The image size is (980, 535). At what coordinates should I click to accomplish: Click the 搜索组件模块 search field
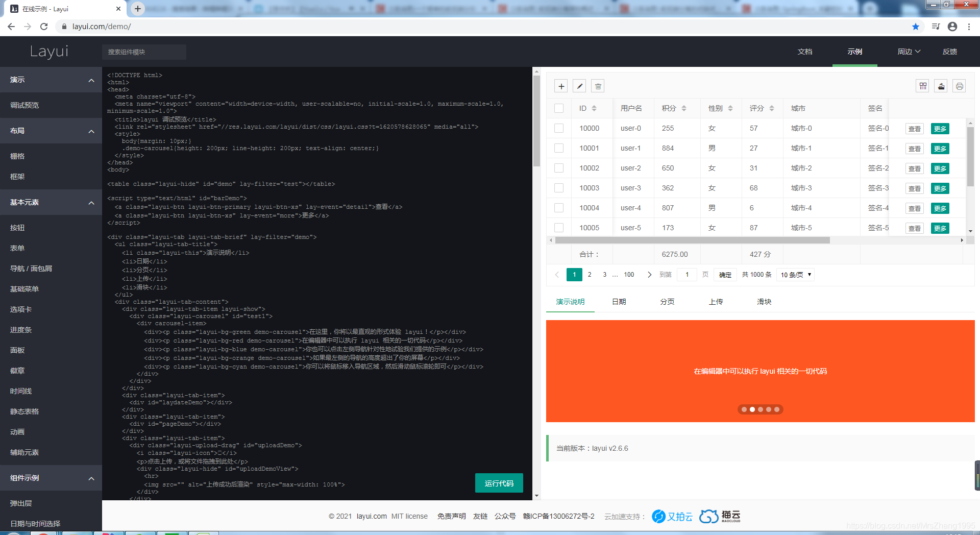pyautogui.click(x=144, y=52)
